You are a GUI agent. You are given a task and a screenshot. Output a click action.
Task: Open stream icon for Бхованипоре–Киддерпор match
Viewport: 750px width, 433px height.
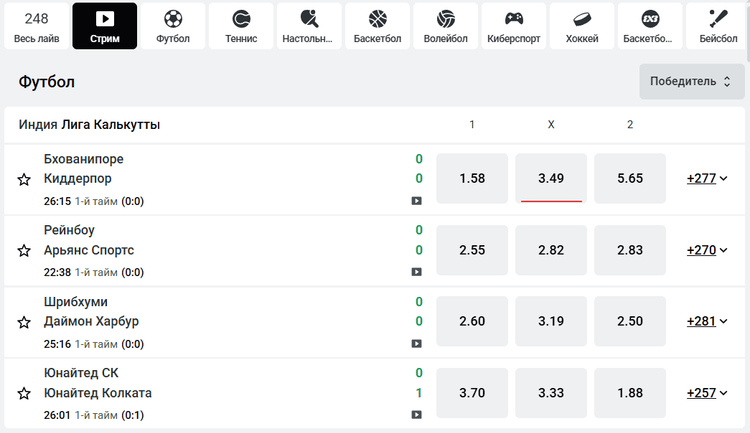tap(416, 200)
